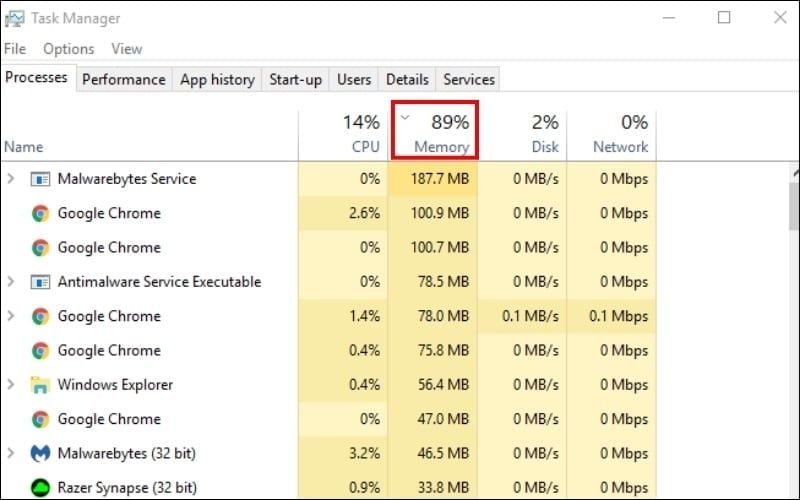Click the Malwarebytes (32 bit) blue M icon
This screenshot has height=500, width=800.
pos(40,454)
